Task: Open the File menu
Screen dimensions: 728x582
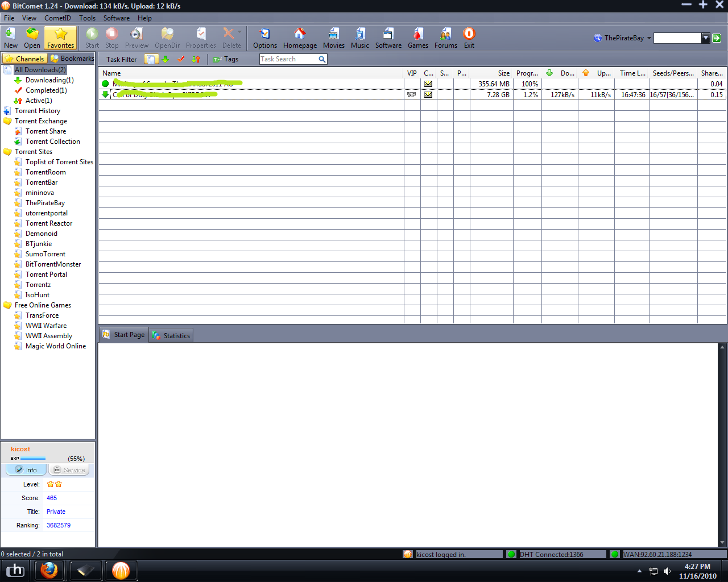Action: tap(9, 18)
